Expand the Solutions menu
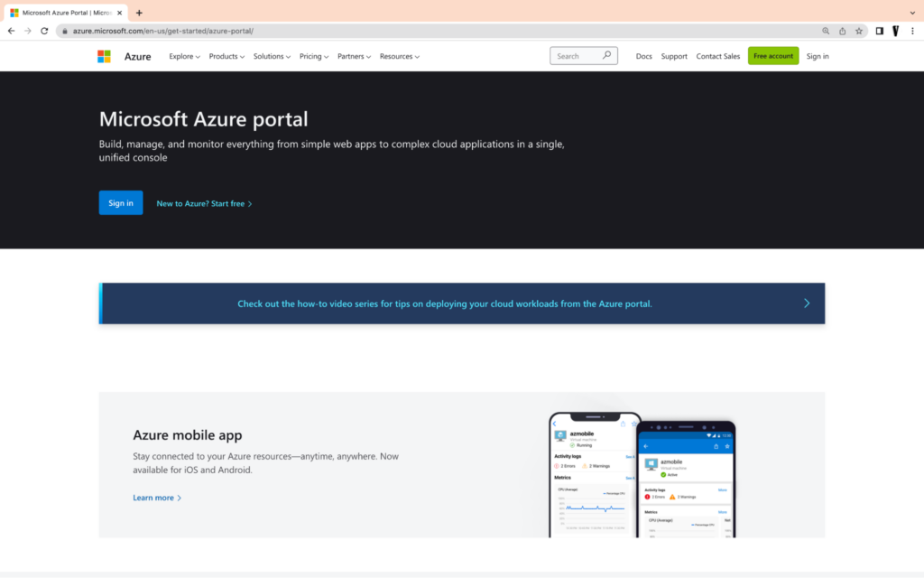 (x=272, y=56)
